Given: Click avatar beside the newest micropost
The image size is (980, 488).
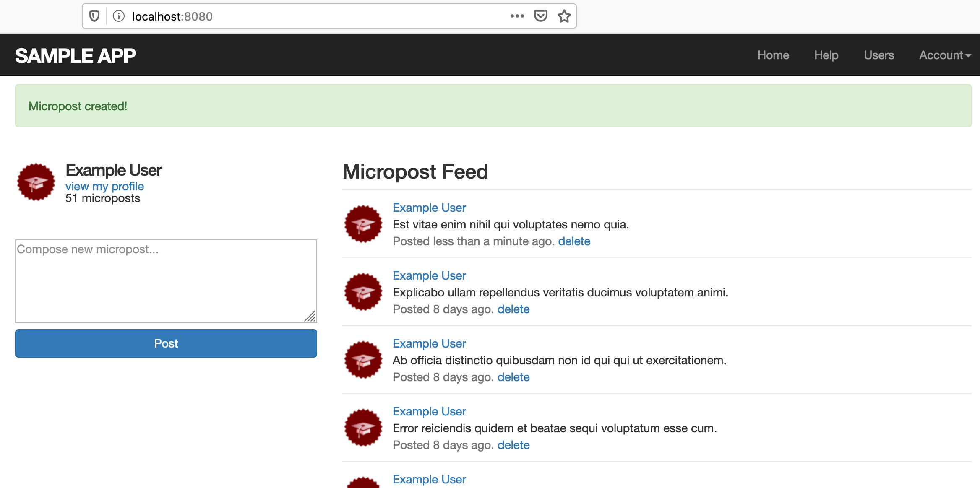Looking at the screenshot, I should (363, 224).
